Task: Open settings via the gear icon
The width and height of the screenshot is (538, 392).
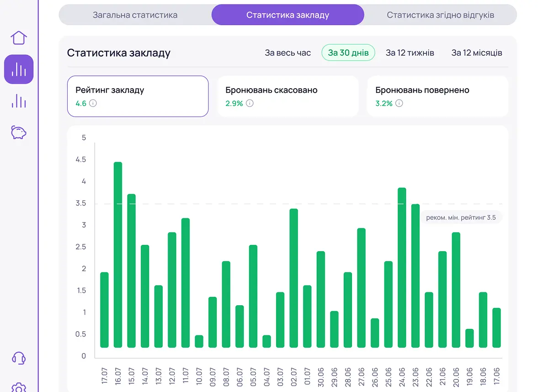Action: 19,387
